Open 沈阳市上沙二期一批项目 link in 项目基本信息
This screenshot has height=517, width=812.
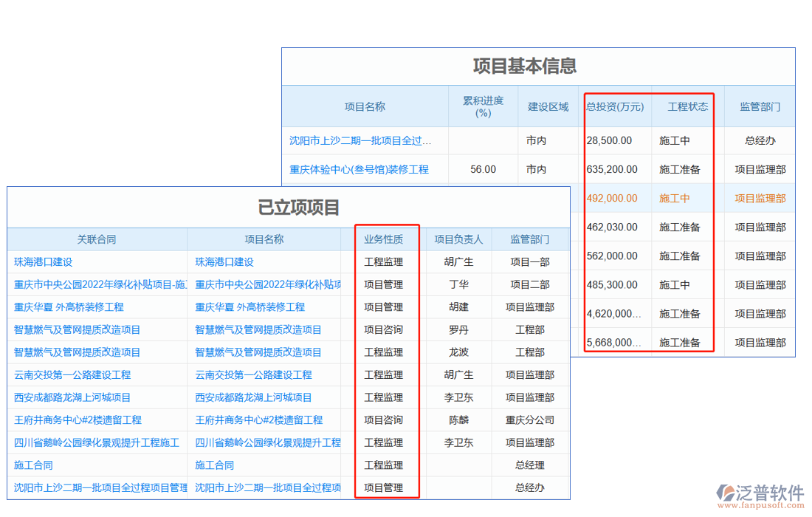(x=360, y=140)
